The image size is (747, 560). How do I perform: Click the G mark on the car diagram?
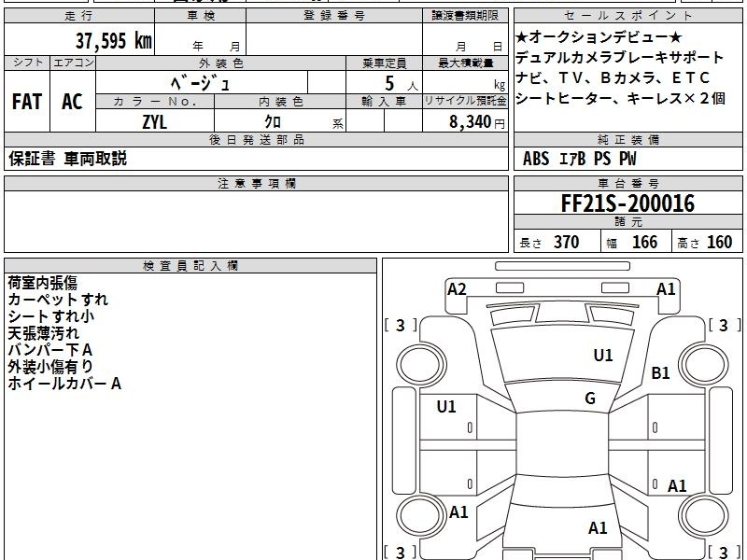point(590,399)
